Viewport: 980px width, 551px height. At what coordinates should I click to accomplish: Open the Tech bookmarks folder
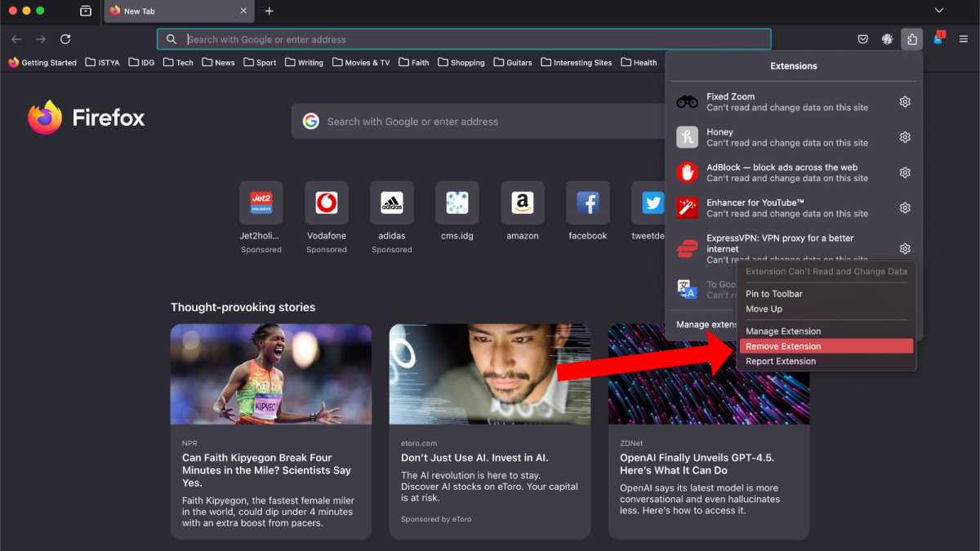pyautogui.click(x=178, y=62)
